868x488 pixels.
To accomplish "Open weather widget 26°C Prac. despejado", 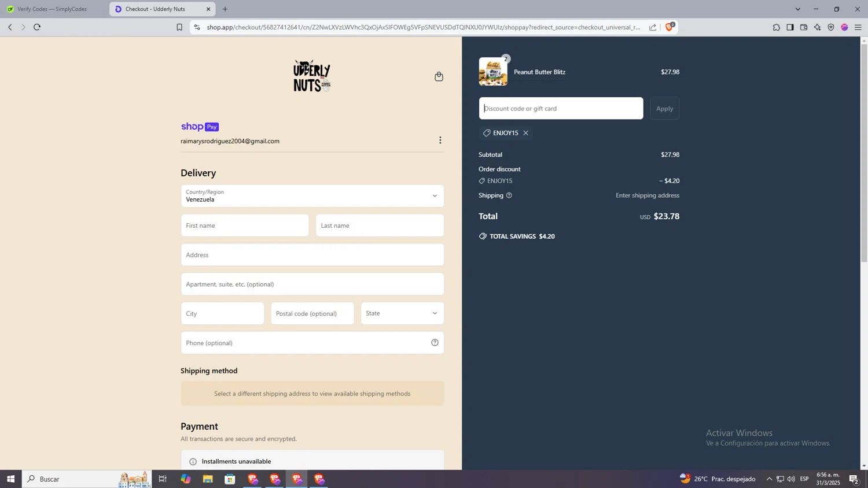I will [718, 479].
